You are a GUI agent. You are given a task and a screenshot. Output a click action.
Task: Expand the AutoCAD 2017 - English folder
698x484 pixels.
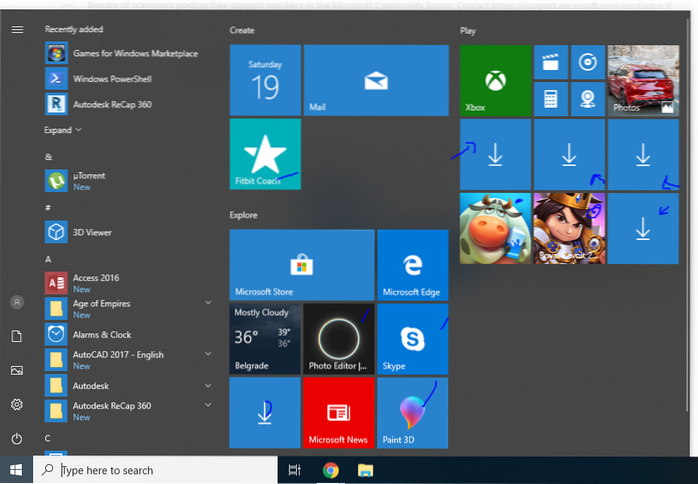click(x=208, y=354)
